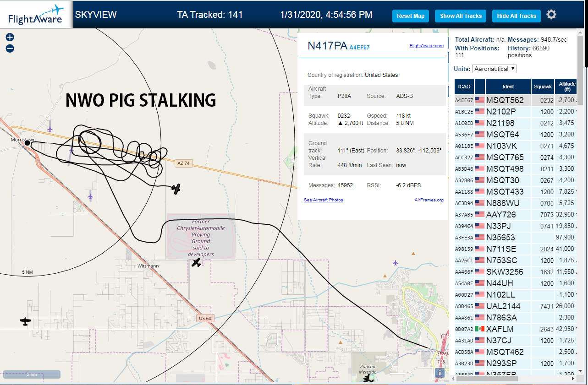Choose flight SKW3256 from the list
Screen dimensions: 588x385
coord(505,272)
